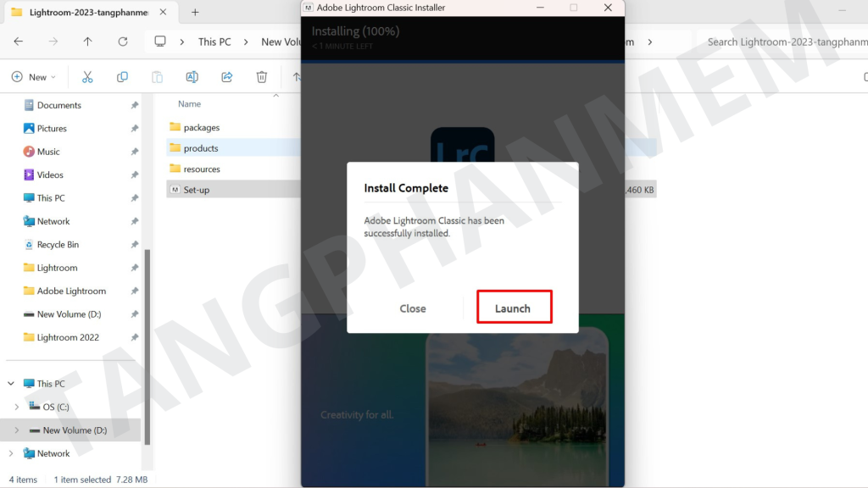This screenshot has height=488, width=868.
Task: Navigate back with the Back arrow
Action: [x=19, y=42]
